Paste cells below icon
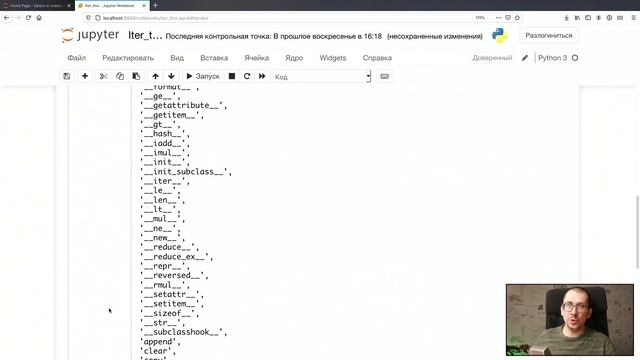 click(136, 76)
